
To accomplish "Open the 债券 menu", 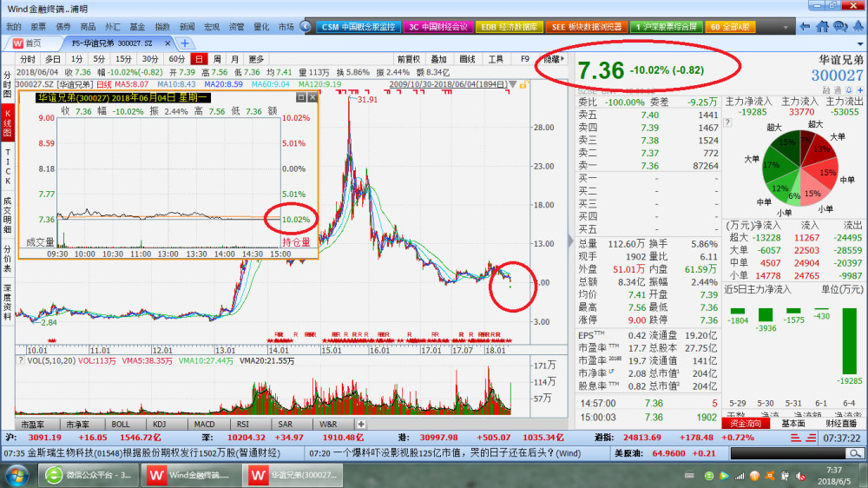I will [63, 27].
